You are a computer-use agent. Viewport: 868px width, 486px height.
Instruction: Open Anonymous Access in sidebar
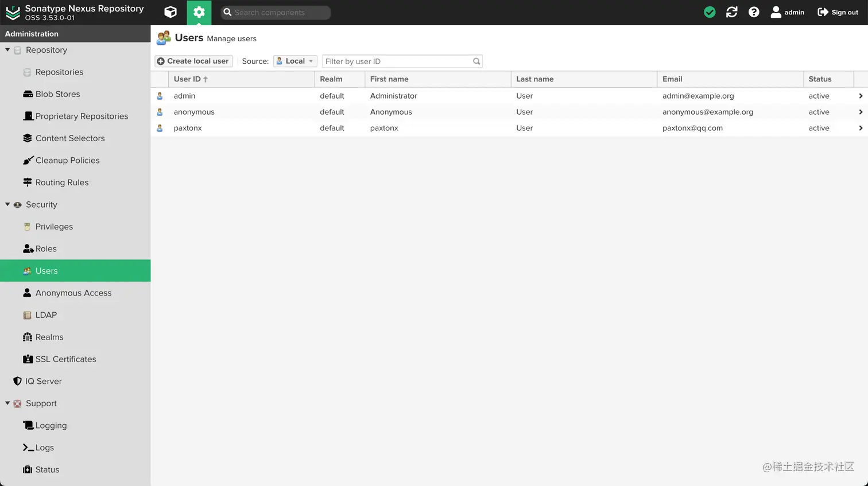click(73, 293)
